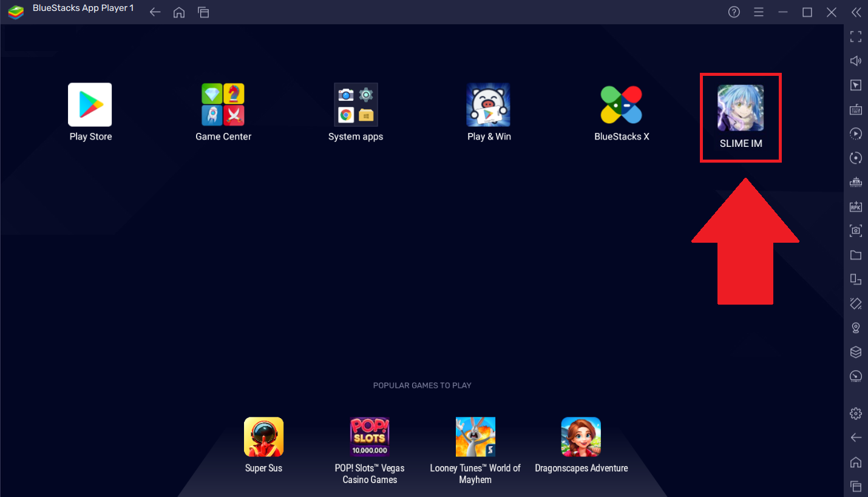Open the macro recorder play icon
This screenshot has width=868, height=497.
tap(856, 134)
